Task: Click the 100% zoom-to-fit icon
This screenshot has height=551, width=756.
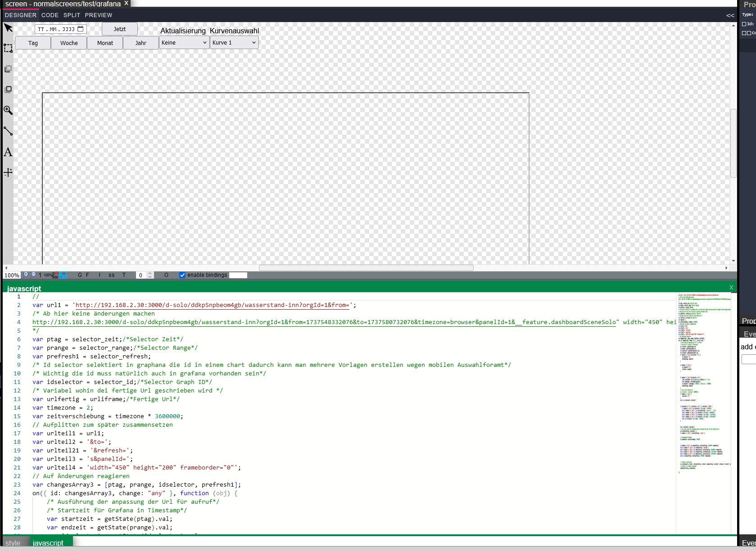Action: point(47,275)
